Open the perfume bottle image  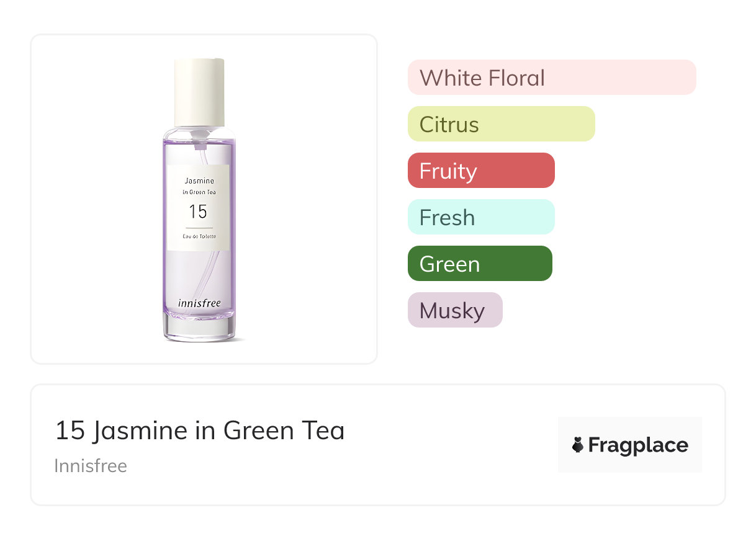pos(199,199)
